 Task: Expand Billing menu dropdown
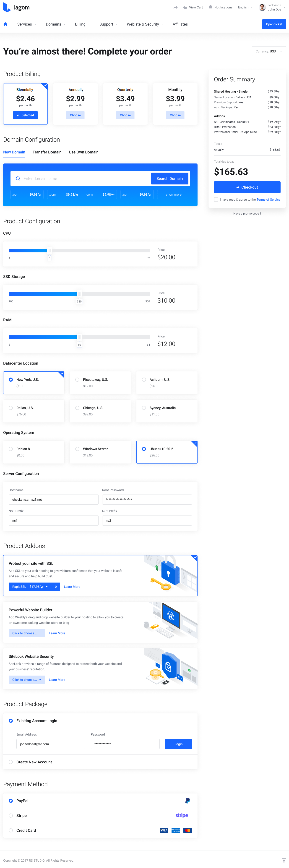point(82,24)
